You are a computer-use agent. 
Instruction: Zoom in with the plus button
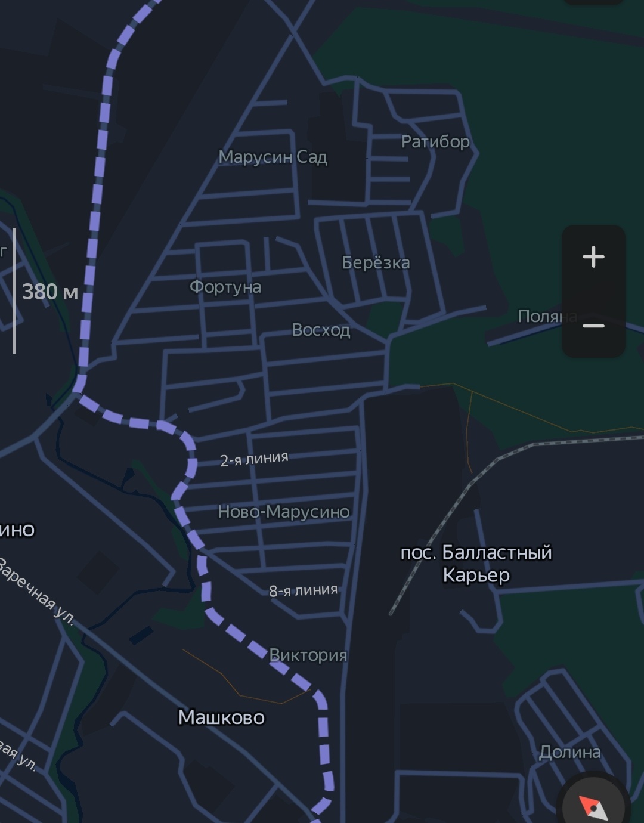(x=593, y=257)
